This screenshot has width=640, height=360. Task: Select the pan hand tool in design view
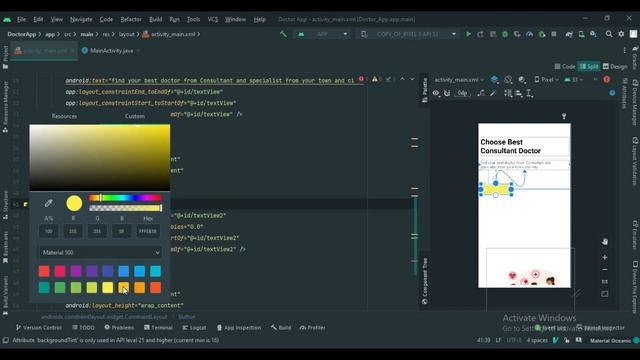[604, 242]
